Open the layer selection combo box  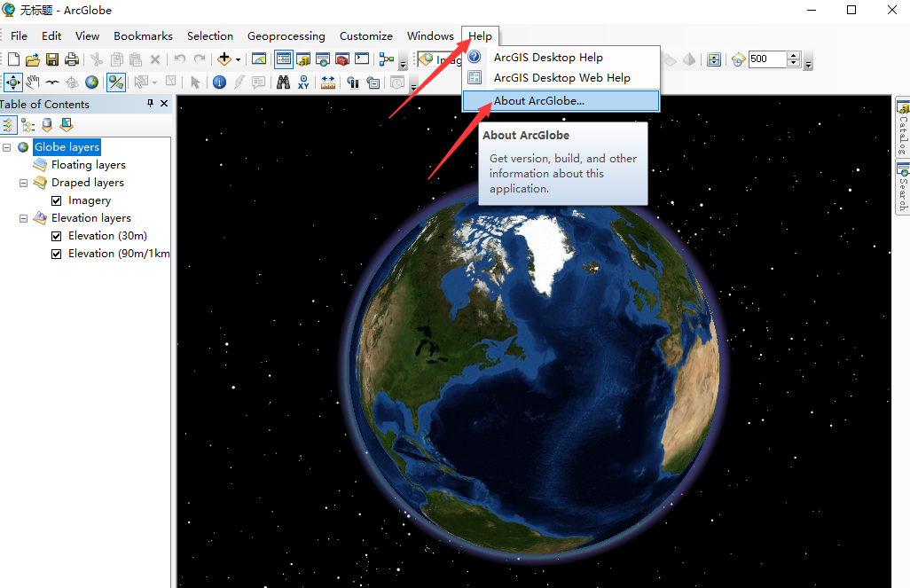coord(440,59)
